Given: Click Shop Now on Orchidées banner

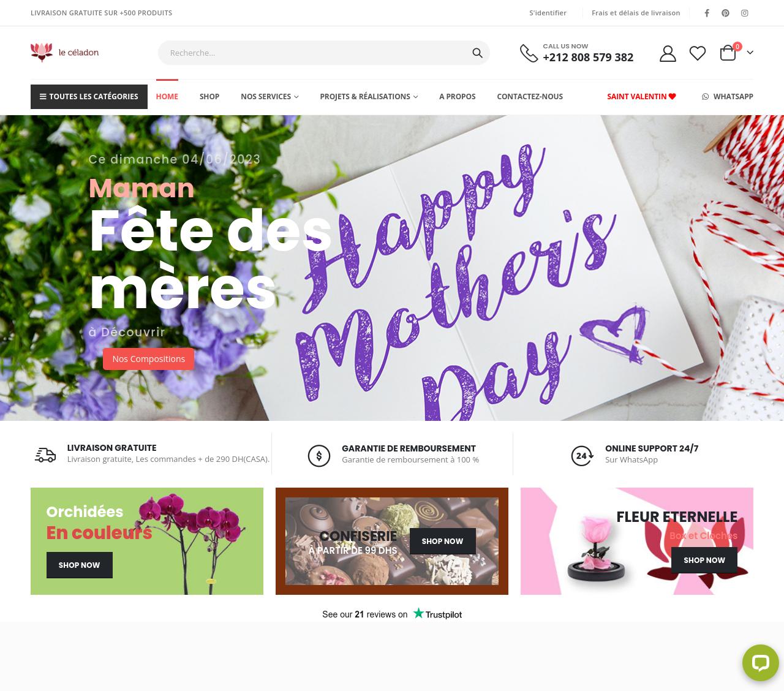Looking at the screenshot, I should [x=79, y=565].
